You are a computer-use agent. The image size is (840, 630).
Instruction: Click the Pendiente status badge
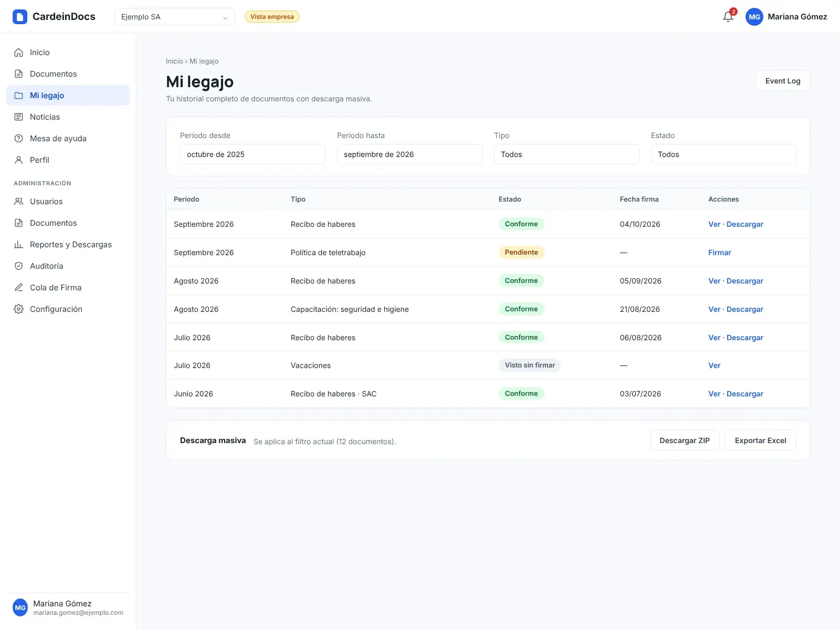[x=521, y=253]
